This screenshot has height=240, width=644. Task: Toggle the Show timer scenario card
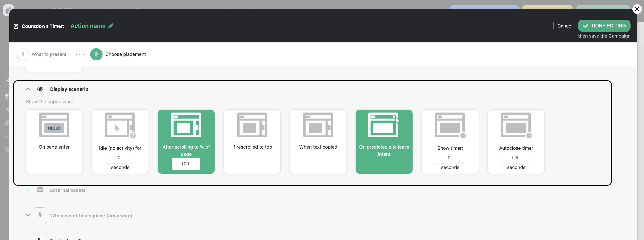[x=450, y=141]
